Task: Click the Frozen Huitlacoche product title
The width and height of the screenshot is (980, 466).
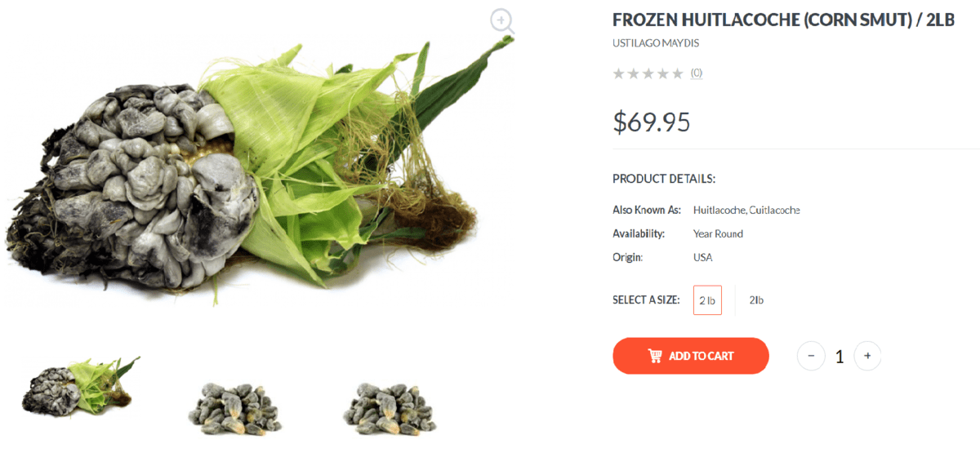Action: coord(783,20)
